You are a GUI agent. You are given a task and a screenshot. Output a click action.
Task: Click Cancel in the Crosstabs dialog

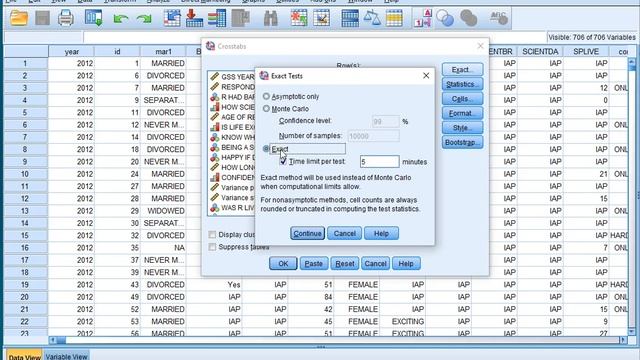click(375, 264)
